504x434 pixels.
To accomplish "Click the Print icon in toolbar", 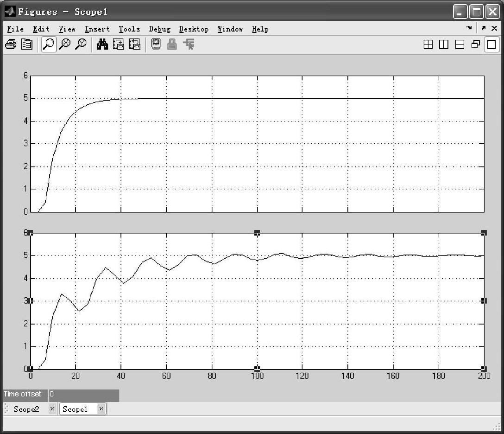I will 10,45.
